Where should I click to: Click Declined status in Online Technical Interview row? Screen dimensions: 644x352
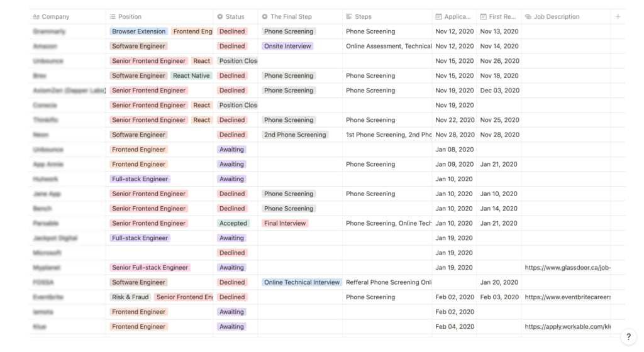pos(232,283)
